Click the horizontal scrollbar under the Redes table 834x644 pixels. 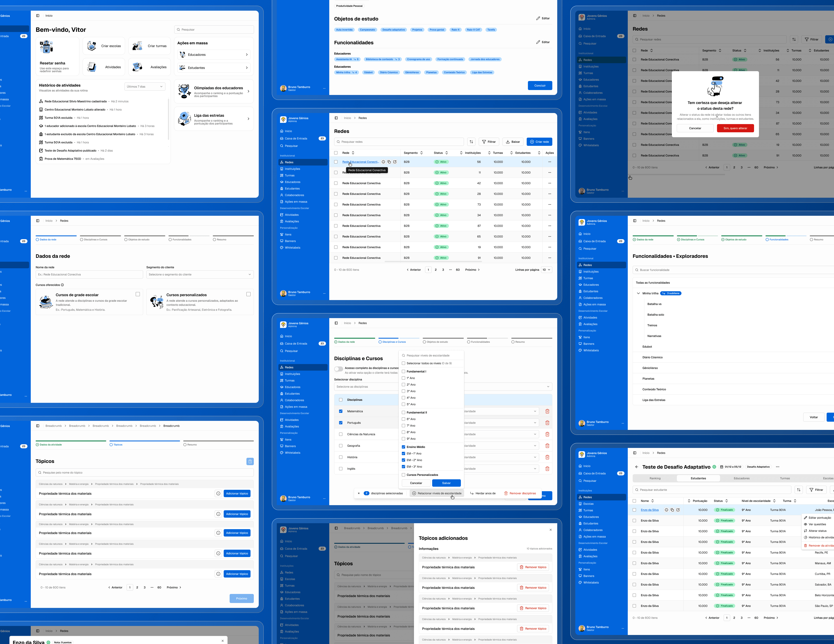click(433, 262)
